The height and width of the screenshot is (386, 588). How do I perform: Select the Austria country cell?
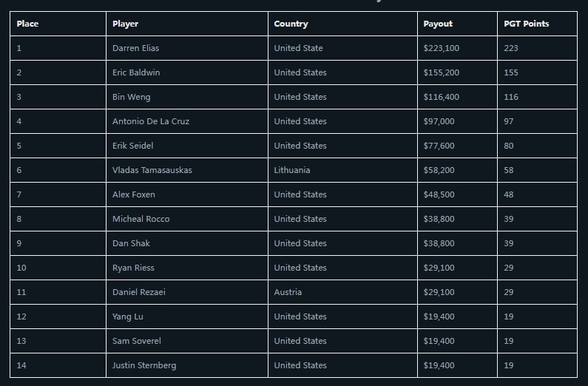pyautogui.click(x=288, y=292)
